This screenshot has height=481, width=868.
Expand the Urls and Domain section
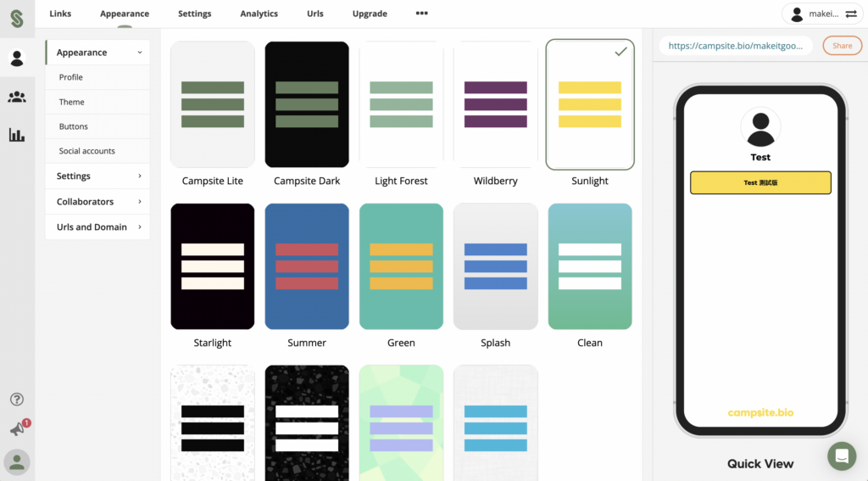[97, 227]
